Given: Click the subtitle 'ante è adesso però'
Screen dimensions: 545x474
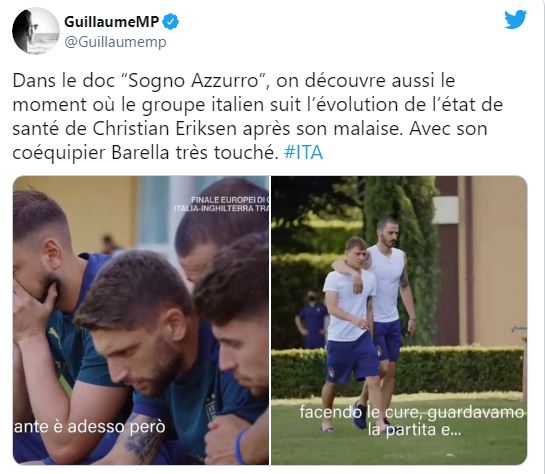Looking at the screenshot, I should point(90,427).
